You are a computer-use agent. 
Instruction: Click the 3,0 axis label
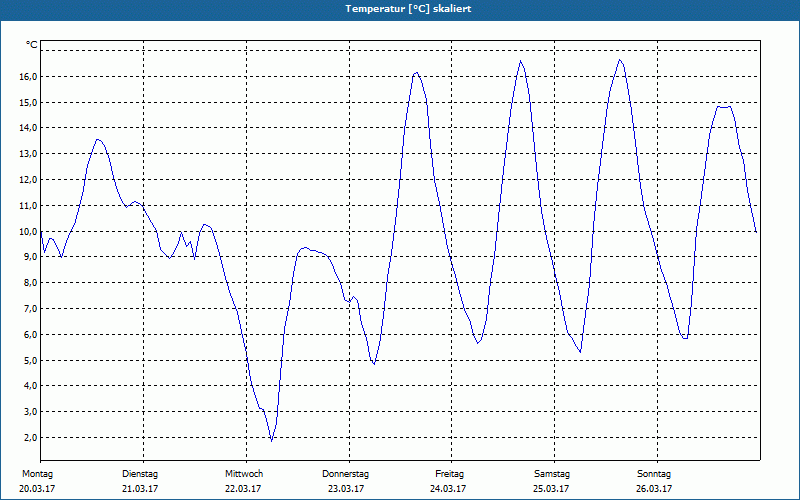coord(30,412)
